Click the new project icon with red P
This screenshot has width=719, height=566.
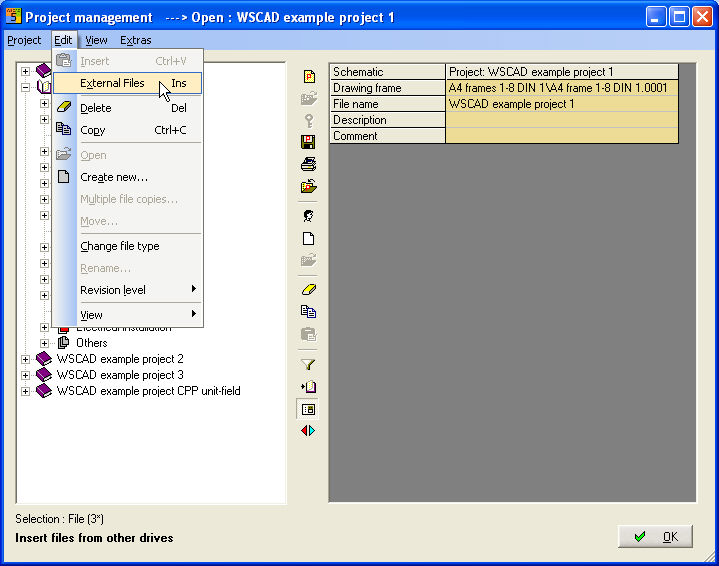point(309,76)
